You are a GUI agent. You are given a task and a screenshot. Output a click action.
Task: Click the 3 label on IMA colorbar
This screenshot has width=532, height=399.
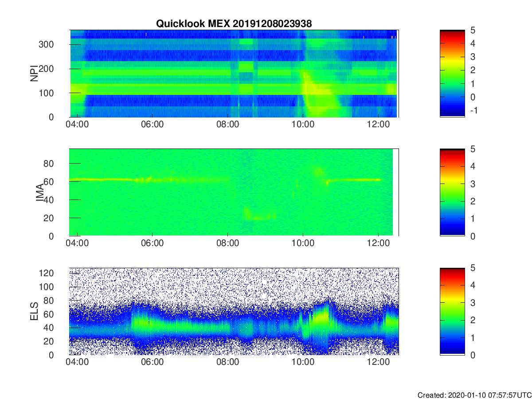tap(474, 184)
